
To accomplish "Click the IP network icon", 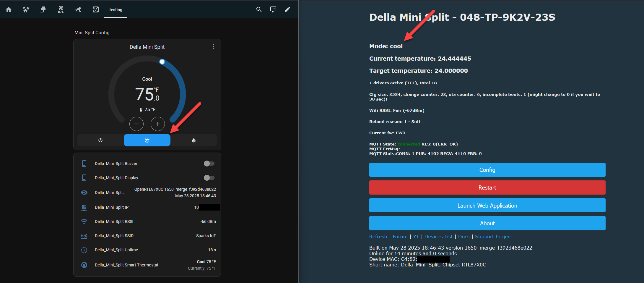I will (x=84, y=208).
